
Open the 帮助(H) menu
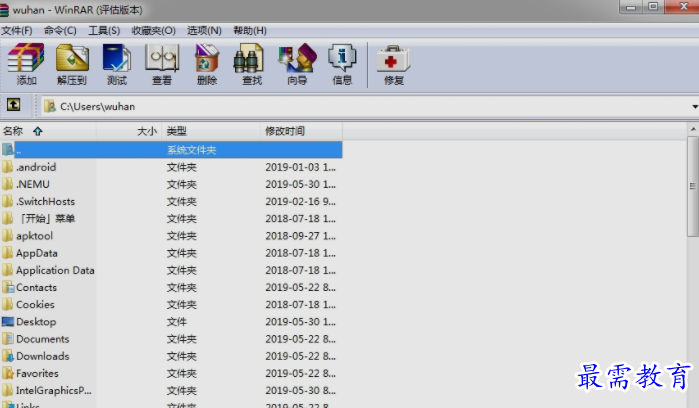coord(250,30)
